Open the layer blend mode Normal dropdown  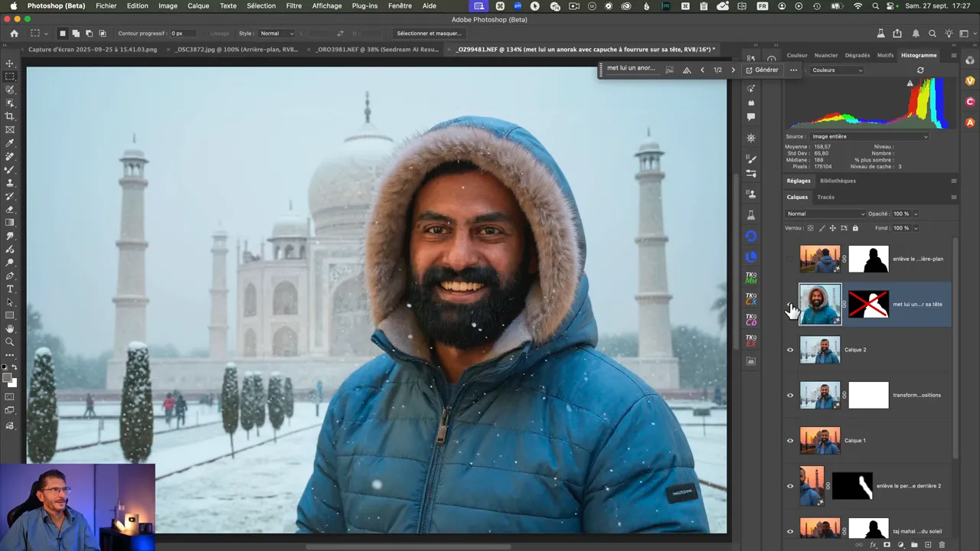click(x=825, y=214)
